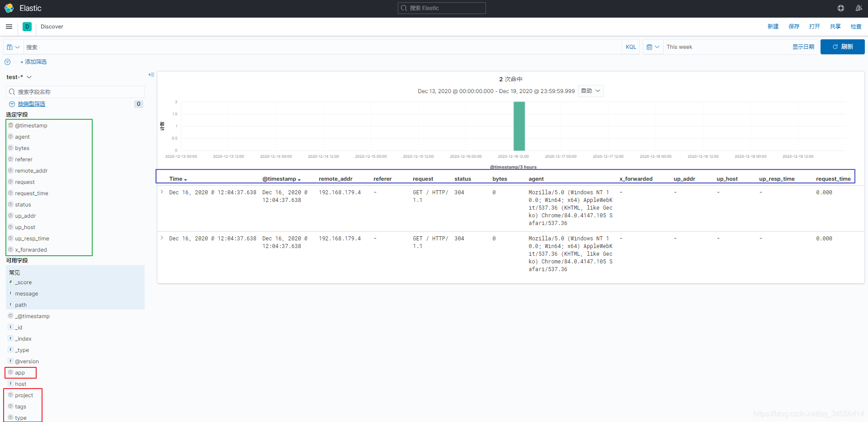Select the _index available field
This screenshot has width=868, height=422.
click(x=23, y=339)
